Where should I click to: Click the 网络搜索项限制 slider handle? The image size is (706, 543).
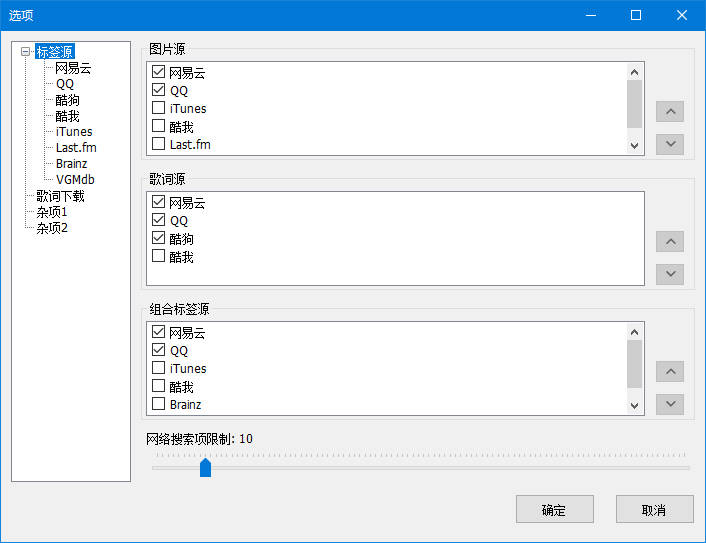tap(205, 467)
